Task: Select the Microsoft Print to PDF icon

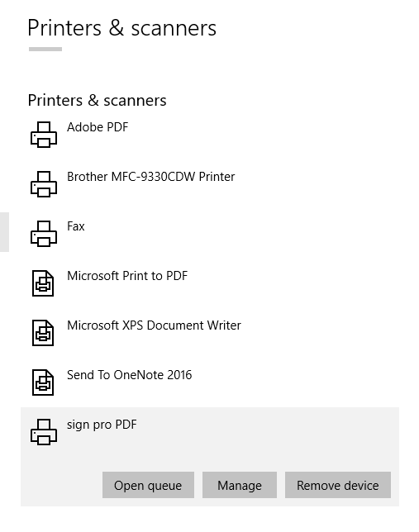Action: pyautogui.click(x=43, y=283)
